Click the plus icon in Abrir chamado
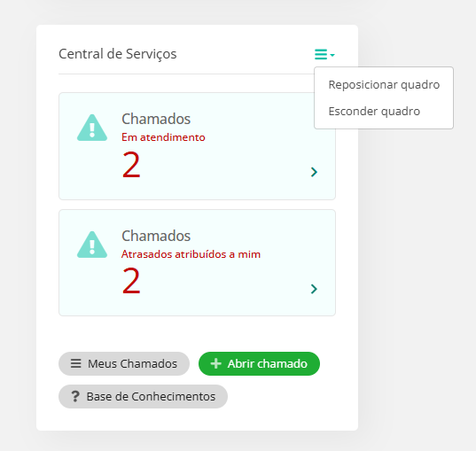 [215, 363]
